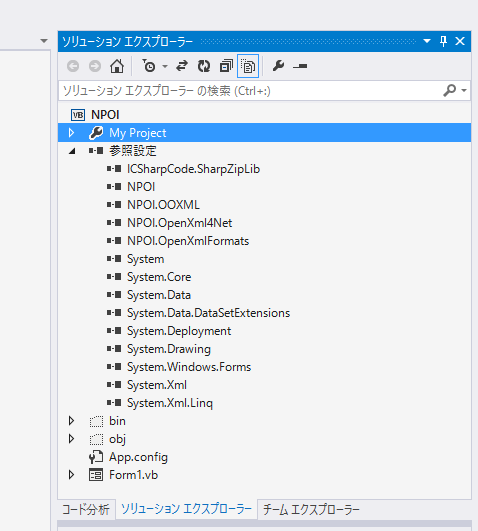Image resolution: width=478 pixels, height=531 pixels.
Task: Click the App.config file icon
Action: point(96,457)
